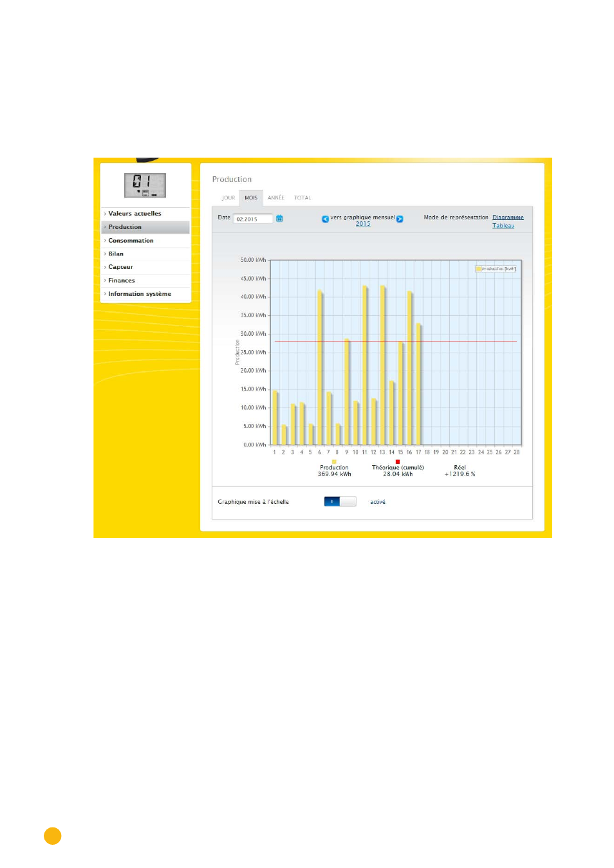614x868 pixels.
Task: Click the Production page heading
Action: click(x=232, y=180)
